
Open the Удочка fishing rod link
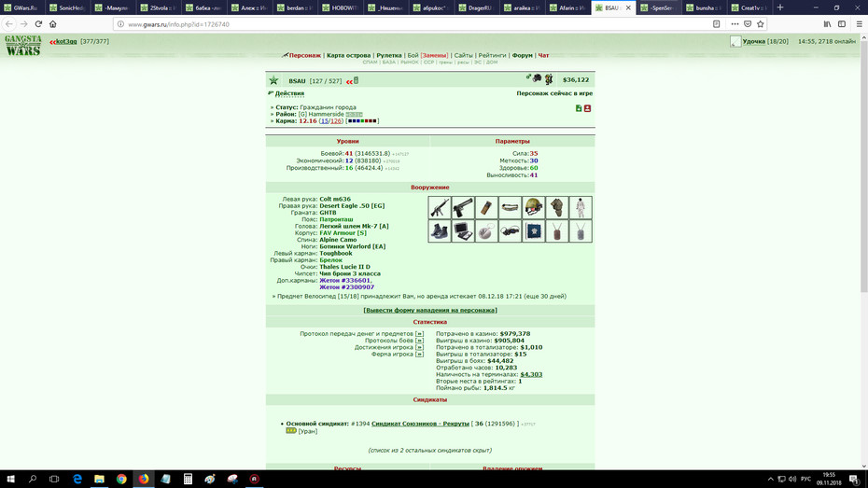coord(754,41)
